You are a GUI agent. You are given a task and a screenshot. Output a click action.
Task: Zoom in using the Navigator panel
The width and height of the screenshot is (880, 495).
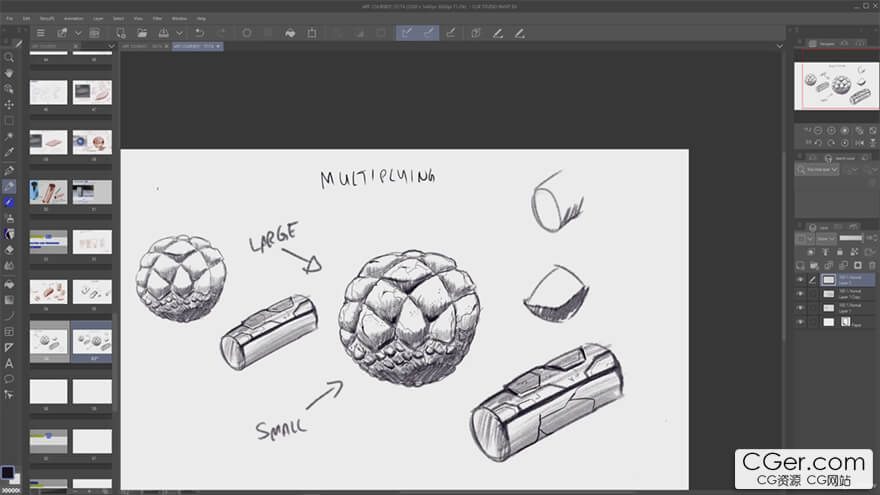coord(831,130)
